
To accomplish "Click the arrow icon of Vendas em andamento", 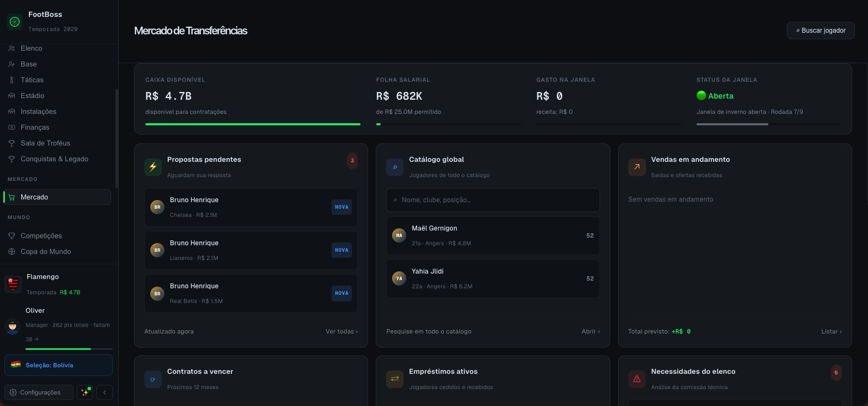I will 637,167.
